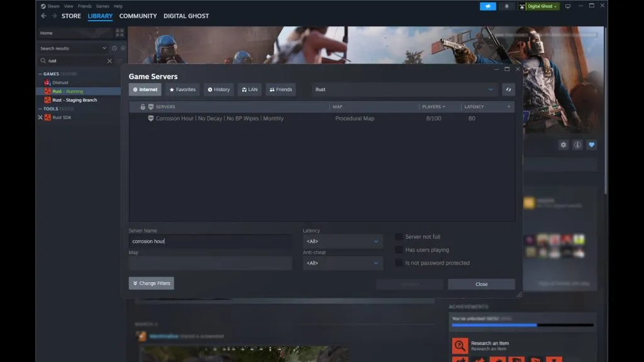Viewport: 644px width, 362px height.
Task: Click the Distrust game icon
Action: pyautogui.click(x=47, y=82)
